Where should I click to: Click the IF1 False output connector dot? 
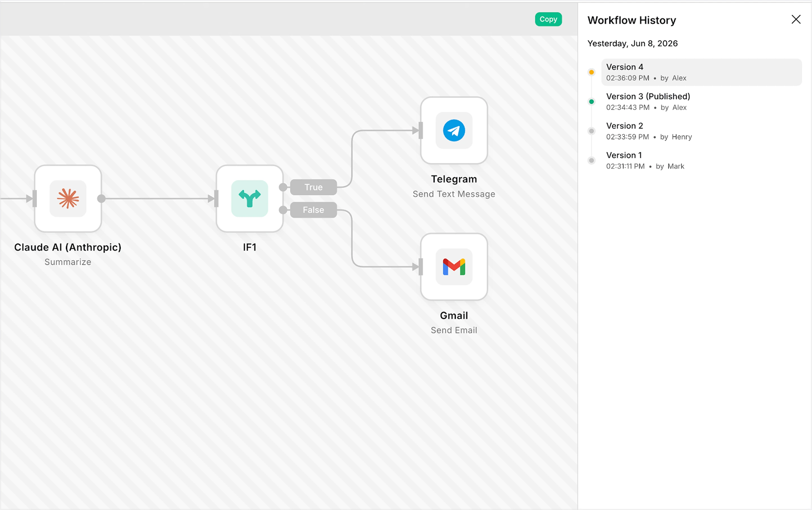tap(283, 210)
